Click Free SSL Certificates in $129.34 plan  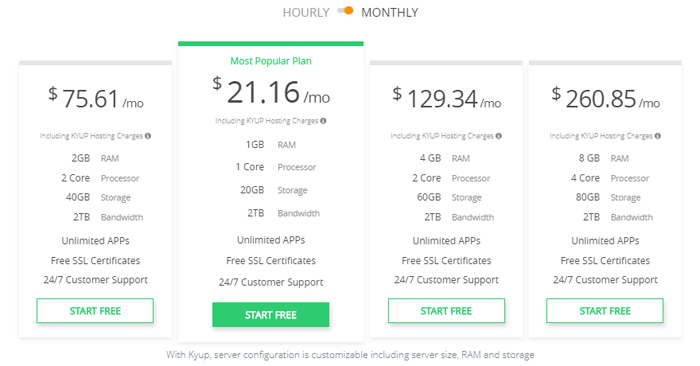coord(446,261)
